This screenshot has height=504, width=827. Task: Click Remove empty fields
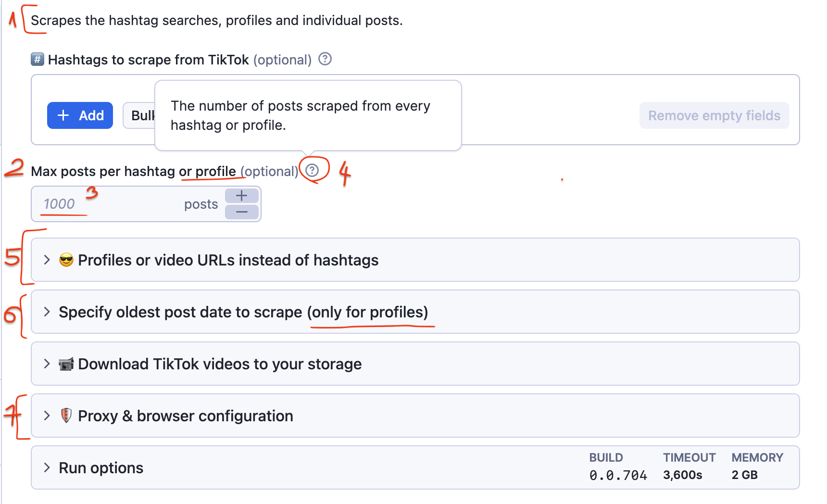click(x=714, y=115)
